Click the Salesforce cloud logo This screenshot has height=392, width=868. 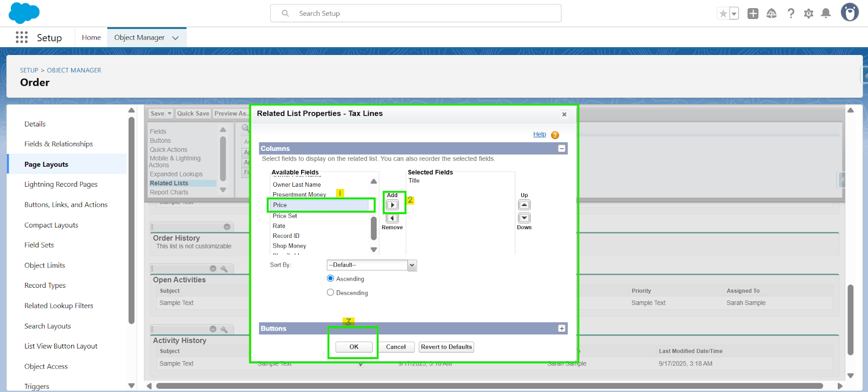(x=24, y=13)
